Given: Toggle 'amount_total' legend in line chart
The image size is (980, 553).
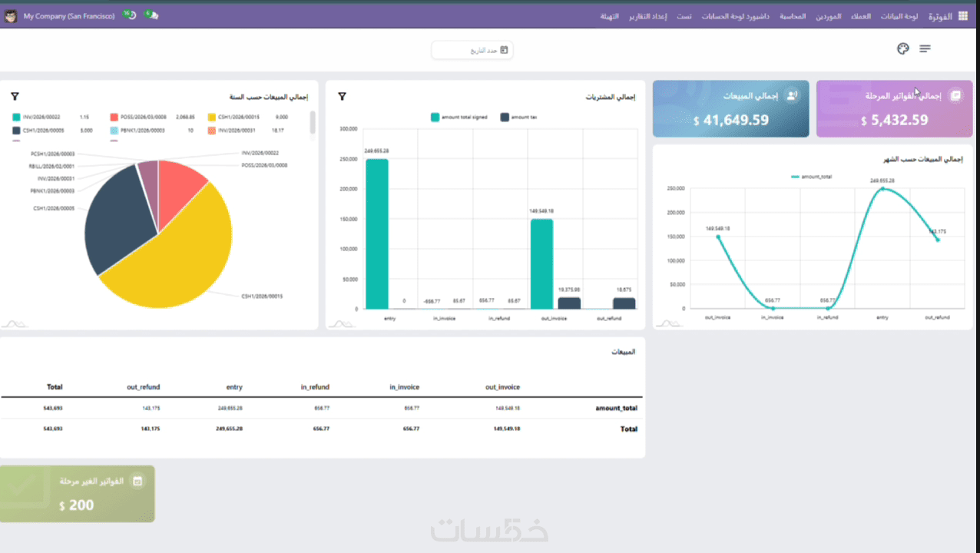Looking at the screenshot, I should pyautogui.click(x=811, y=177).
